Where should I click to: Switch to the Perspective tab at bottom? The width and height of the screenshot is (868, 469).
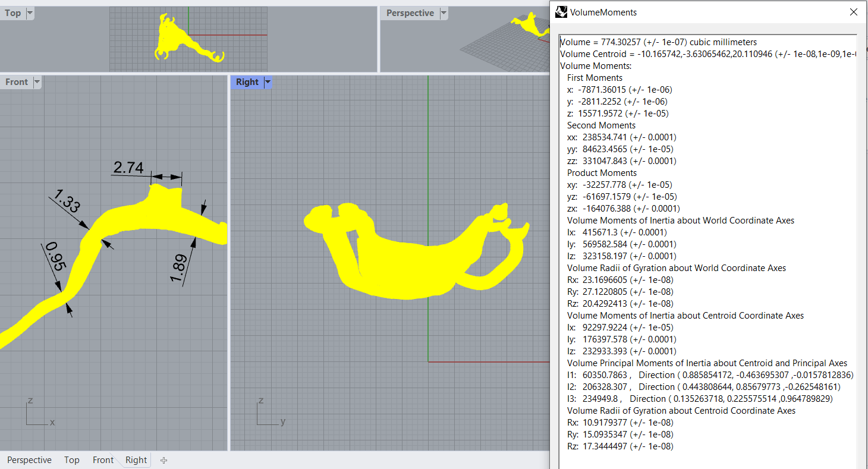click(29, 460)
